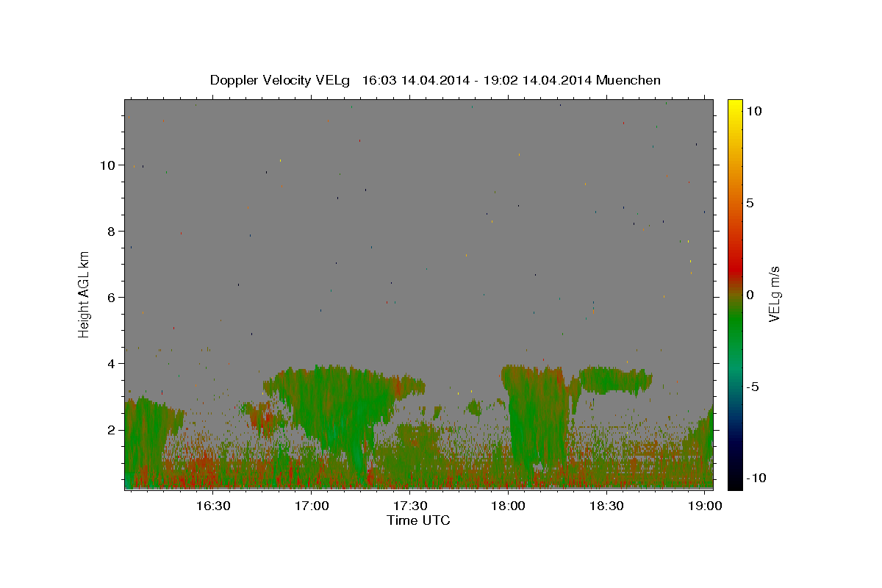Click the height tick label 8

[111, 232]
